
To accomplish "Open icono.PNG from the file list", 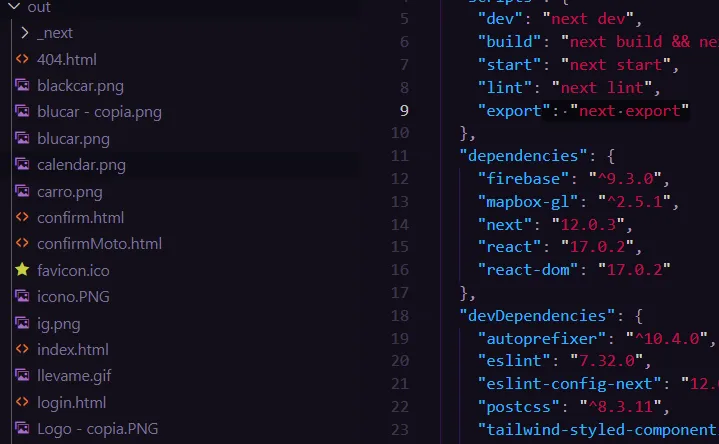I will (73, 297).
